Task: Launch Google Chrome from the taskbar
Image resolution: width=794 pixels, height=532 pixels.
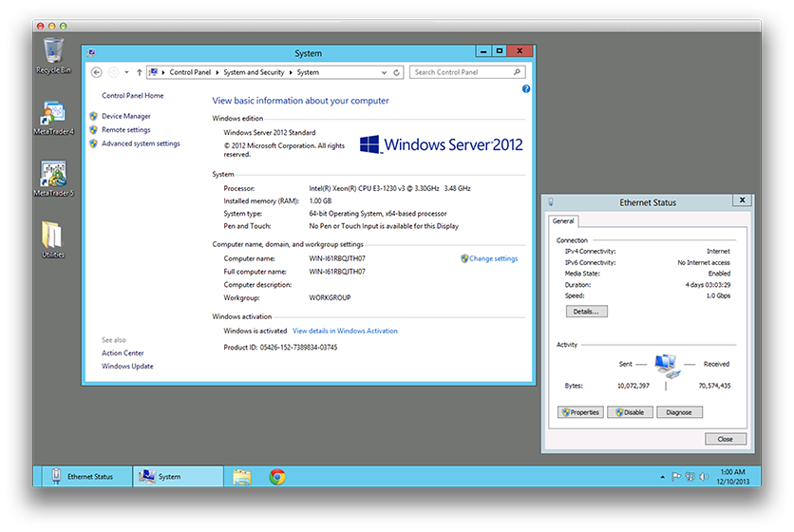Action: [277, 477]
